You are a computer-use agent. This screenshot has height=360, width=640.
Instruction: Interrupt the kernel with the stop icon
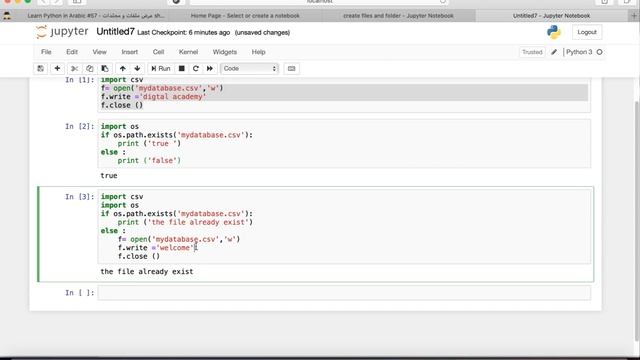[x=182, y=69]
